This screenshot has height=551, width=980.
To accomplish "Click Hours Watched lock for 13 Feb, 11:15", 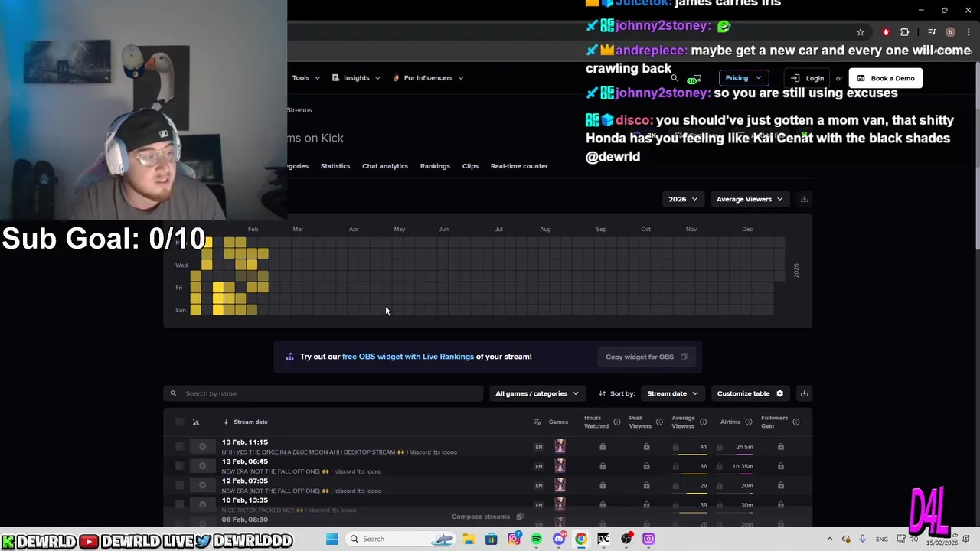I will click(603, 447).
